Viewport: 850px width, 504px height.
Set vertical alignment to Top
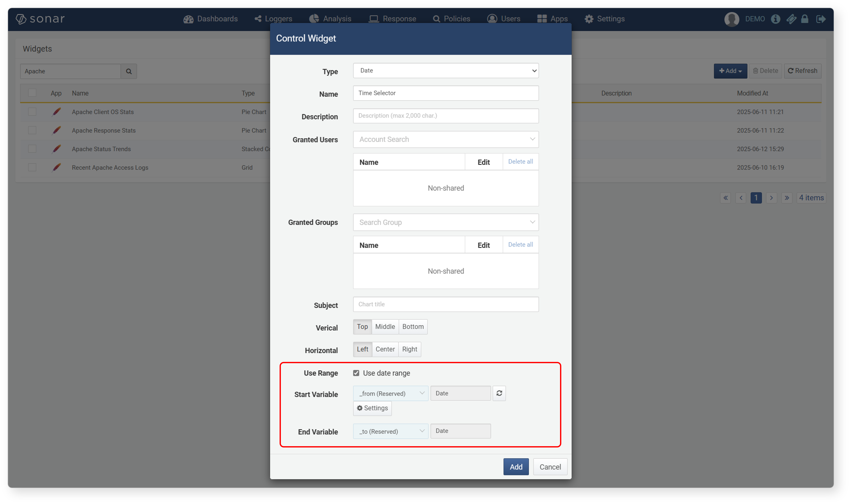362,327
